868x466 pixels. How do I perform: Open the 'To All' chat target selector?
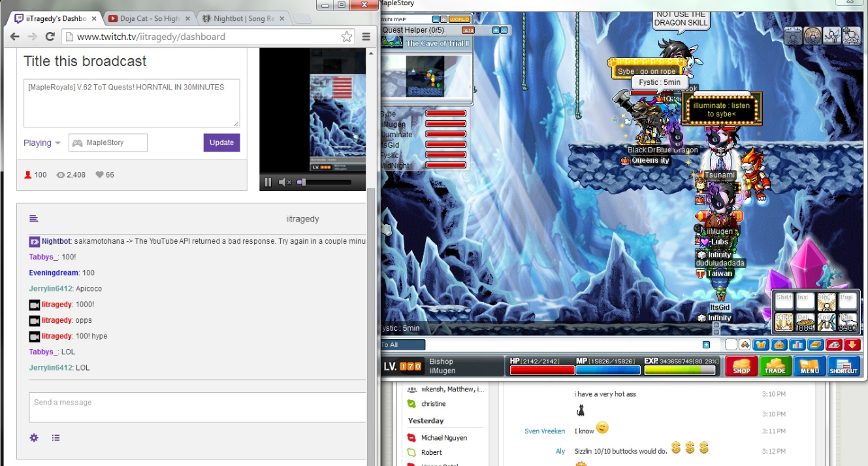click(402, 344)
